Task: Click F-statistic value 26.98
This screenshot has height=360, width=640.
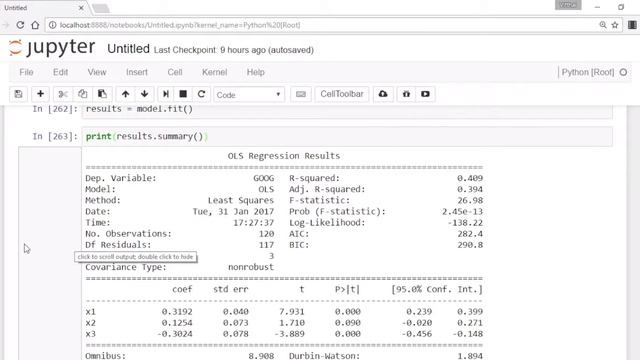Action: (470, 200)
